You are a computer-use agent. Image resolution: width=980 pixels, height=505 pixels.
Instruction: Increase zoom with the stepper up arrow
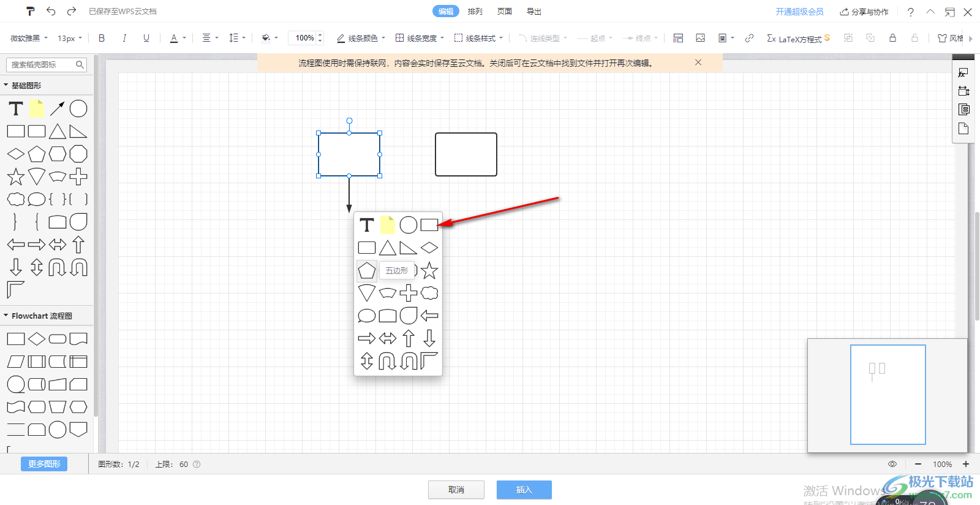[320, 35]
